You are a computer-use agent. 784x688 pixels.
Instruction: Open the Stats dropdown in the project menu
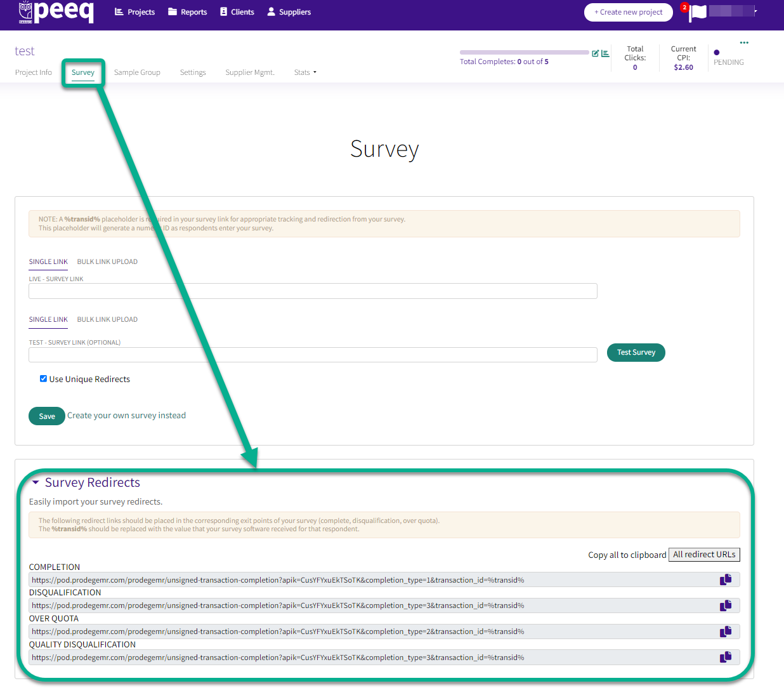(304, 72)
